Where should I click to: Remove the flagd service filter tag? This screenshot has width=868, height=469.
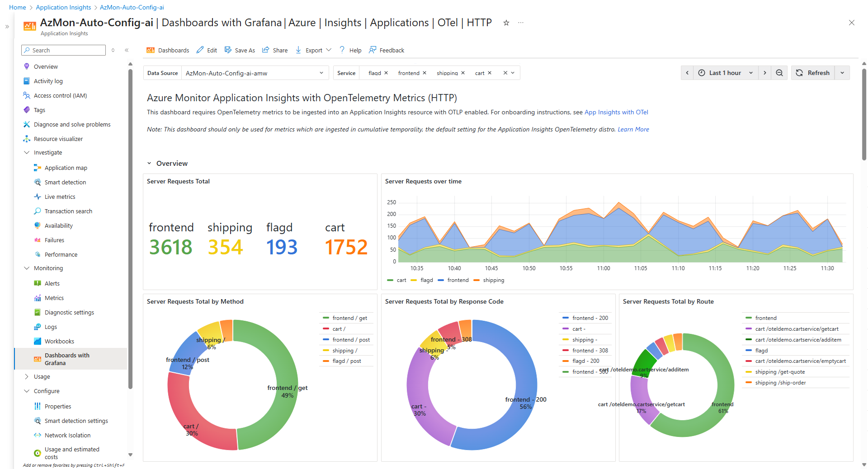point(386,73)
